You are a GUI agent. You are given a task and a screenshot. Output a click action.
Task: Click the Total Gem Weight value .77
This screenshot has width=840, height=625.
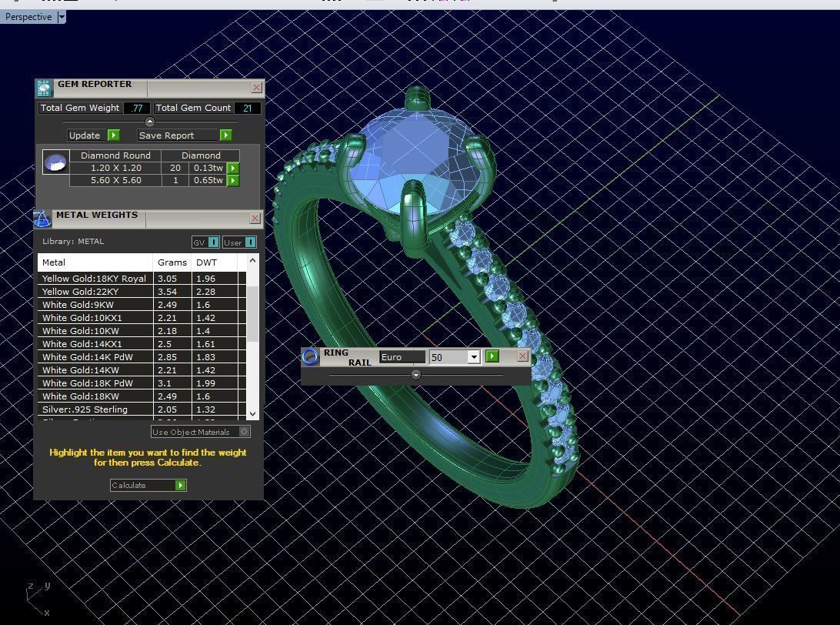click(137, 108)
